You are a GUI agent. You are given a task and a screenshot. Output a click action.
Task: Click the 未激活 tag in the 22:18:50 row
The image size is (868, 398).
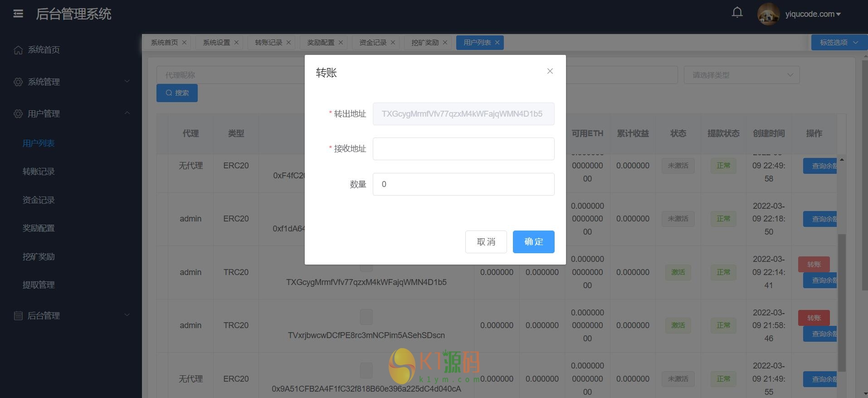(678, 219)
